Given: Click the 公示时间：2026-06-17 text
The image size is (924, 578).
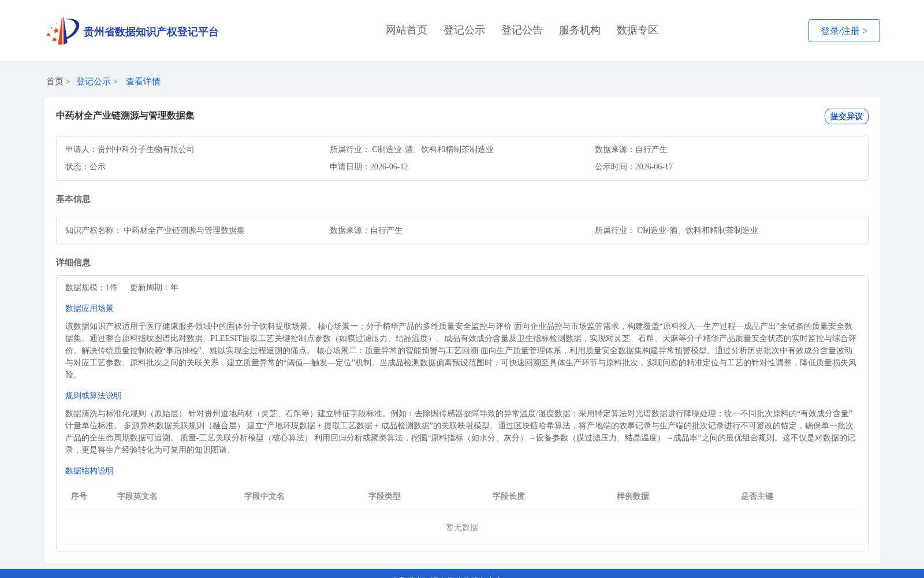Looking at the screenshot, I should (x=634, y=166).
